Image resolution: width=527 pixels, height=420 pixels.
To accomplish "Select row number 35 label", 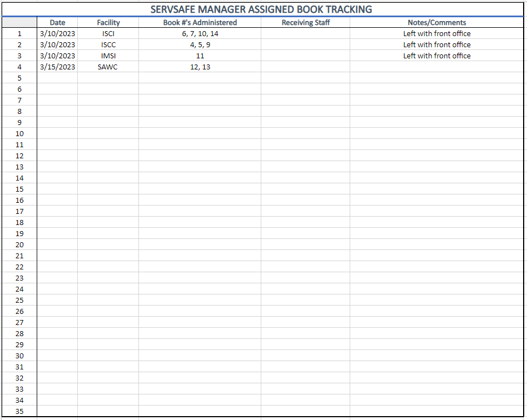I will [19, 412].
